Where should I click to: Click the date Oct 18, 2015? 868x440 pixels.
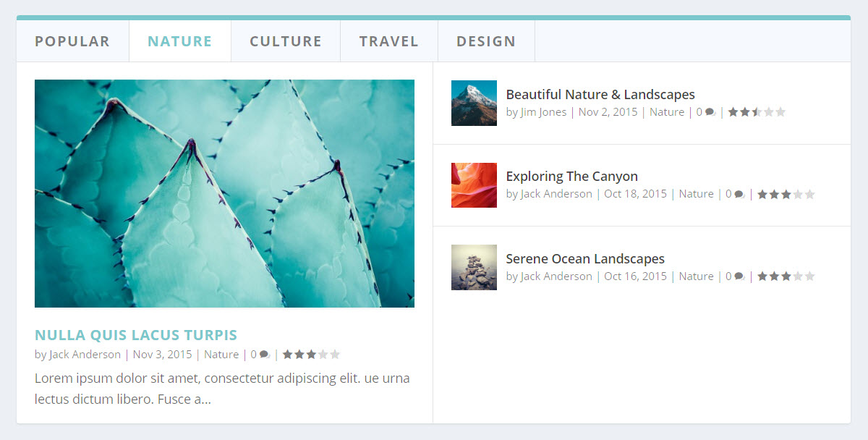point(636,194)
